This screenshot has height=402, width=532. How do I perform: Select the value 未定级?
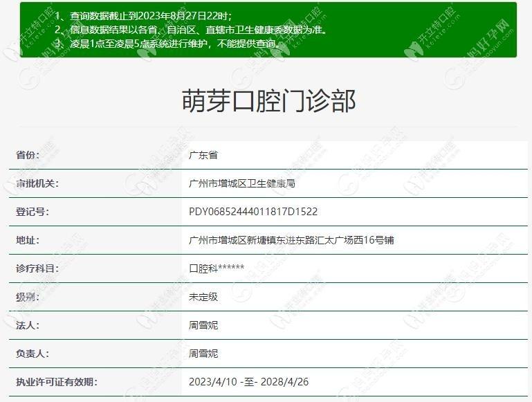tap(203, 297)
